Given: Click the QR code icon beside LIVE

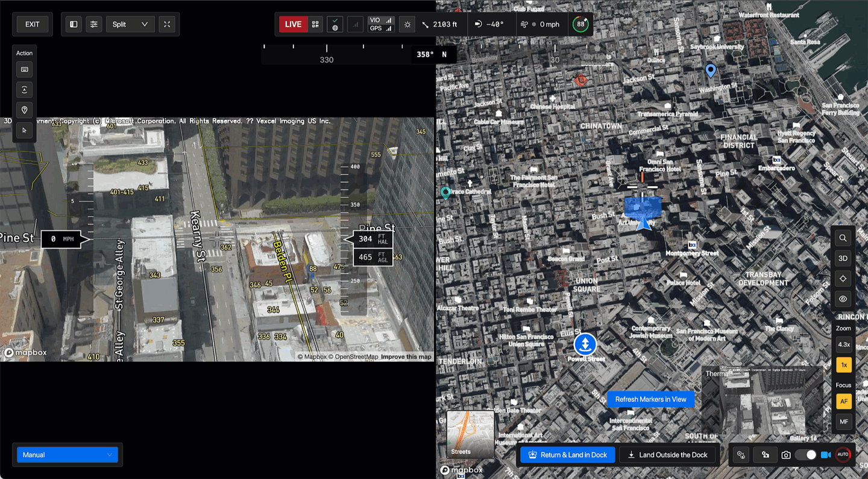Looking at the screenshot, I should click(x=316, y=25).
